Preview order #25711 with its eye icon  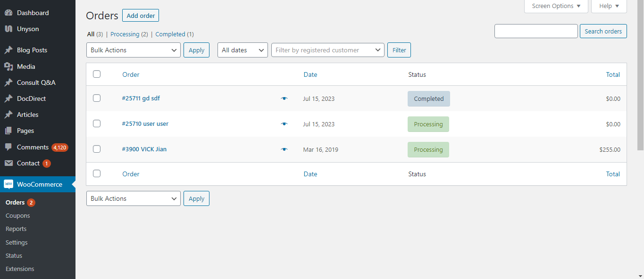pyautogui.click(x=284, y=98)
